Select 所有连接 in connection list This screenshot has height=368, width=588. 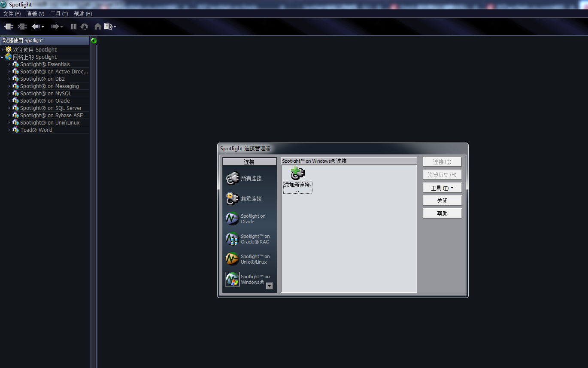click(x=244, y=178)
